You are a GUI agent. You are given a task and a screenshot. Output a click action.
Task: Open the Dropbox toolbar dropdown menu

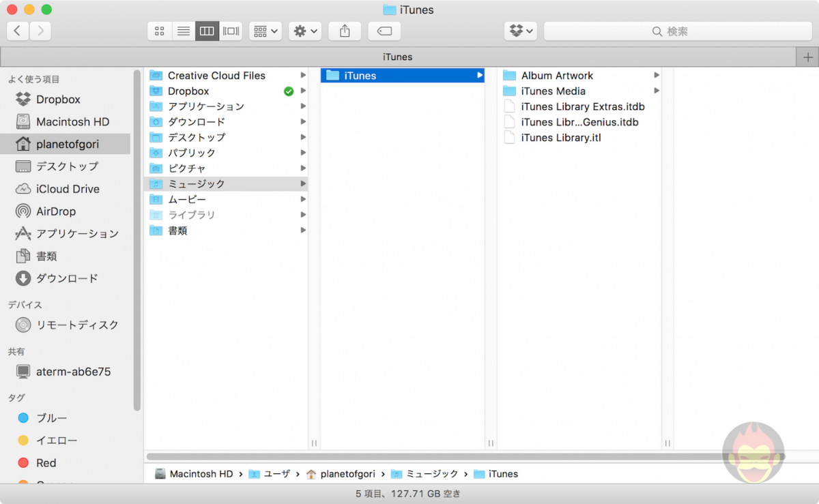click(521, 31)
